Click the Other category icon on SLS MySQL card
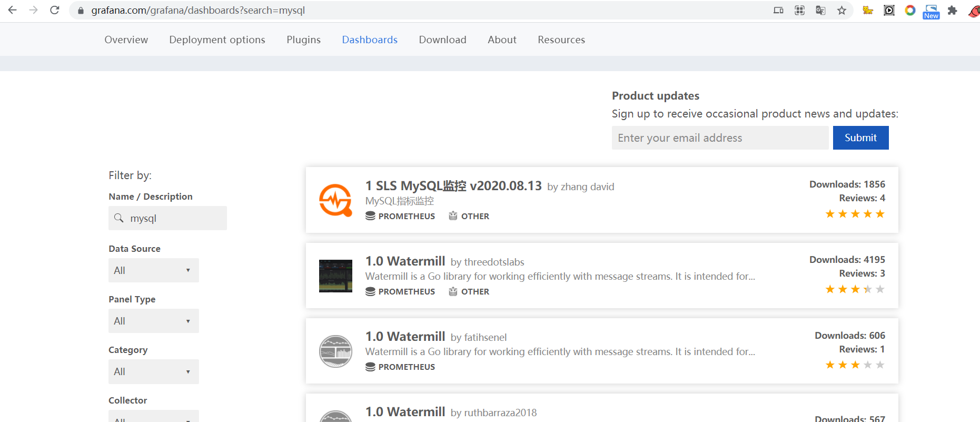 coord(453,215)
